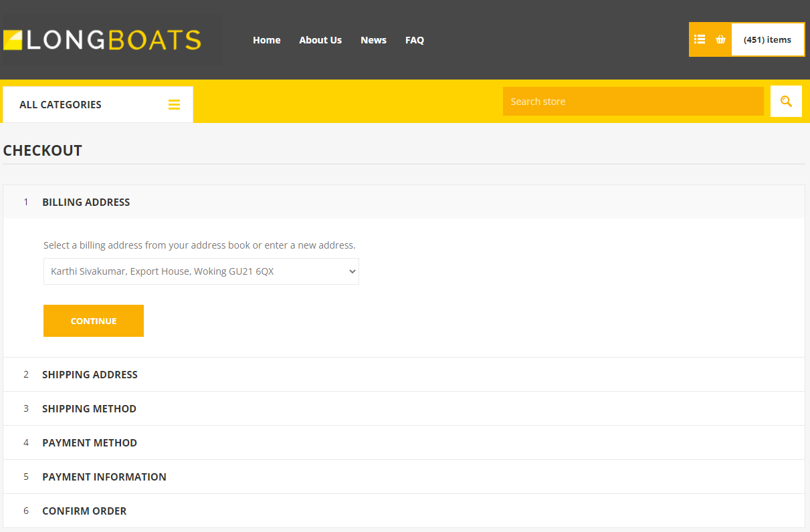
Task: Collapse the BILLING ADDRESS step header
Action: click(86, 202)
